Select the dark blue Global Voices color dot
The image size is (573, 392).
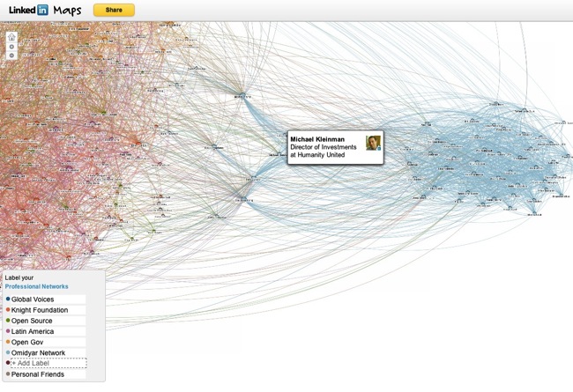(x=8, y=299)
